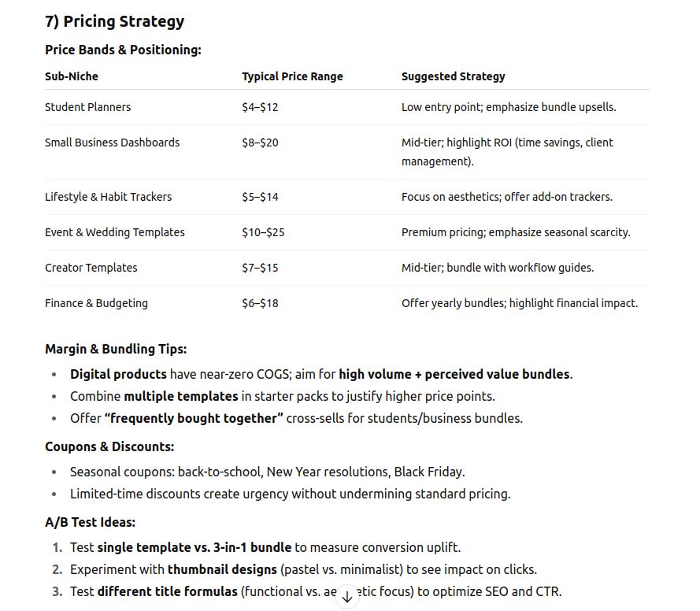700x611 pixels.
Task: Click the scroll-to-bottom arrow button
Action: click(346, 597)
